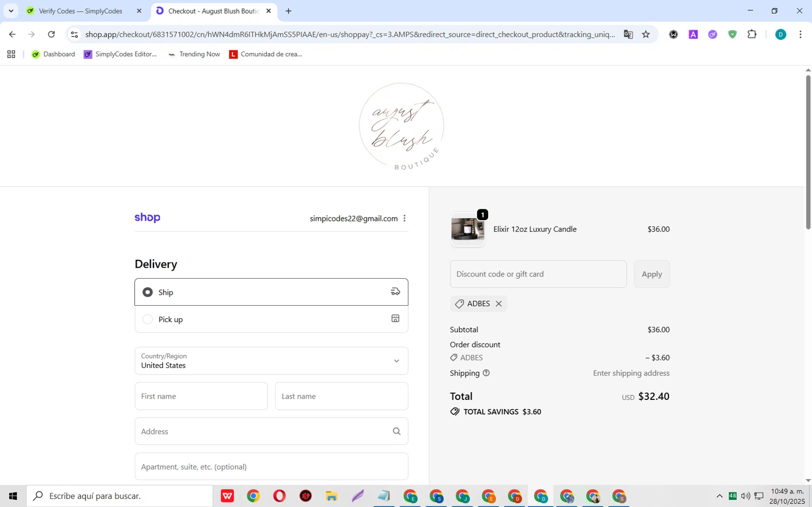Select the Pick up delivery option

(271, 319)
